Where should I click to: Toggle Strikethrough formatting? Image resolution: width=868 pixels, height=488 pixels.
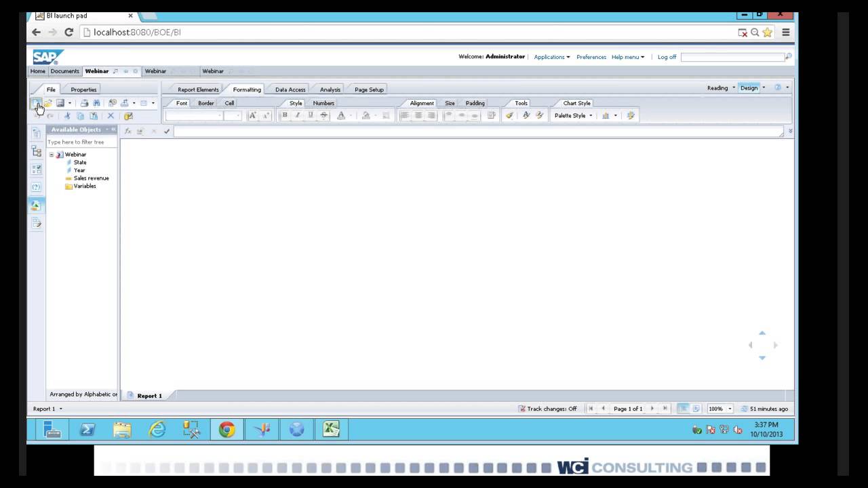pos(323,115)
